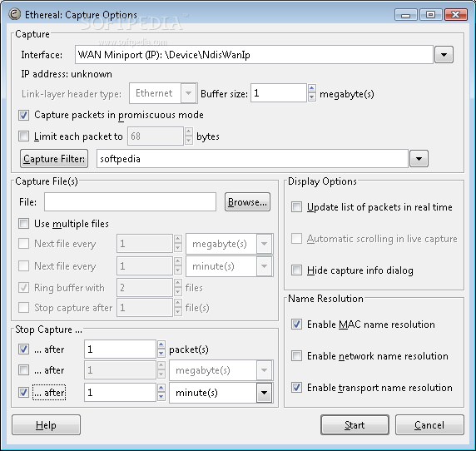Click the Ethereal app icon in title bar
Viewport: 476px width, 451px height.
pyautogui.click(x=14, y=14)
